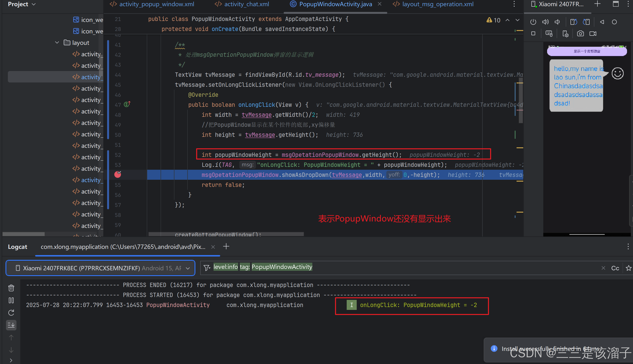Screen dimensions: 633x364
Task: Toggle scroll to end in Logcat
Action: click(x=11, y=325)
